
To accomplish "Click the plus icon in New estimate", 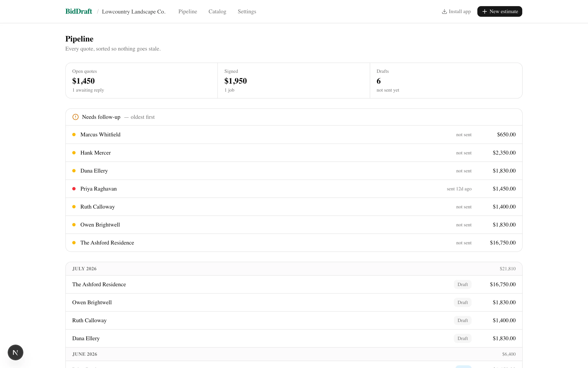I will [x=484, y=11].
